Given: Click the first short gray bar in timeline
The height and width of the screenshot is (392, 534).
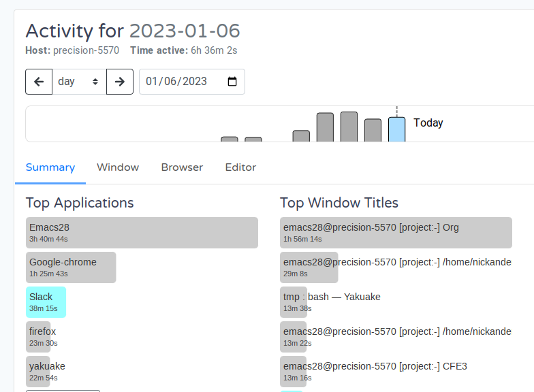Looking at the screenshot, I should (230, 139).
